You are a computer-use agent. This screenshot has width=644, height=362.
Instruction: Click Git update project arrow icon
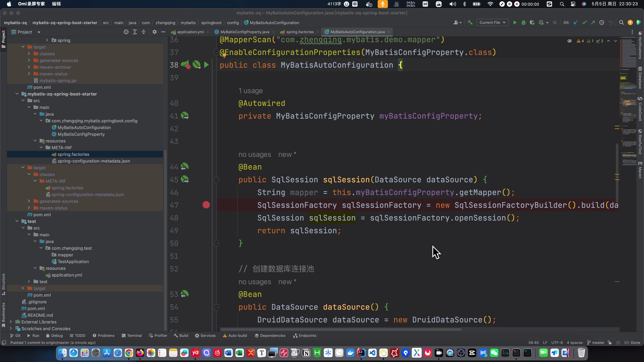pyautogui.click(x=576, y=22)
